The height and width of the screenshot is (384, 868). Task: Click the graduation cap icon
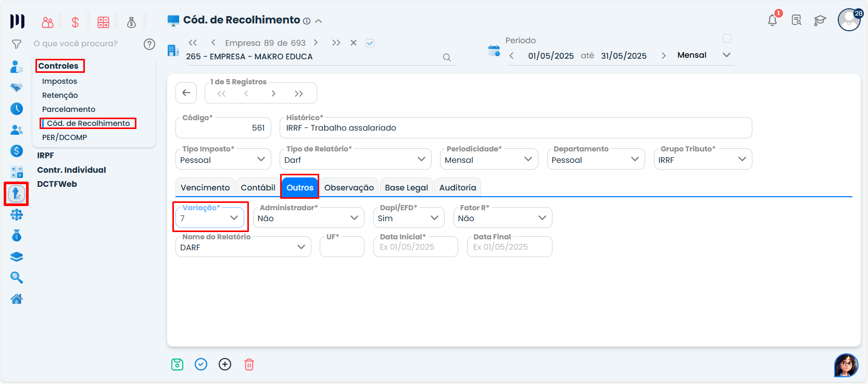tap(820, 20)
